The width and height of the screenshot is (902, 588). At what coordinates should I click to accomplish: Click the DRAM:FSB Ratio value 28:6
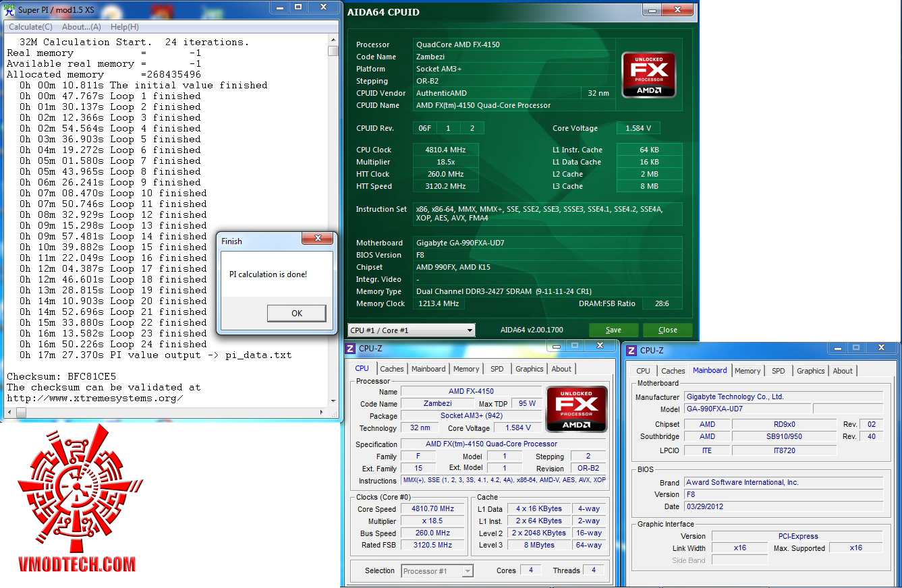pos(662,303)
